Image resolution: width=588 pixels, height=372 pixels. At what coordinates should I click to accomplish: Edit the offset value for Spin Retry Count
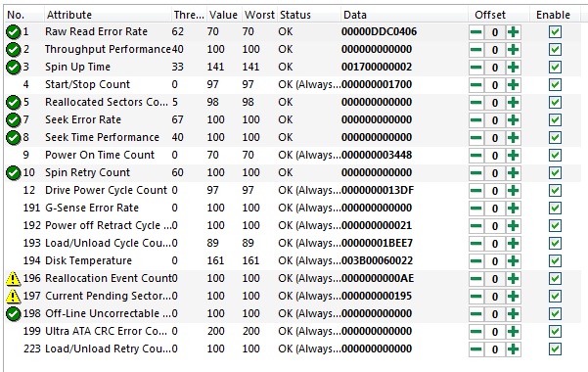point(495,173)
